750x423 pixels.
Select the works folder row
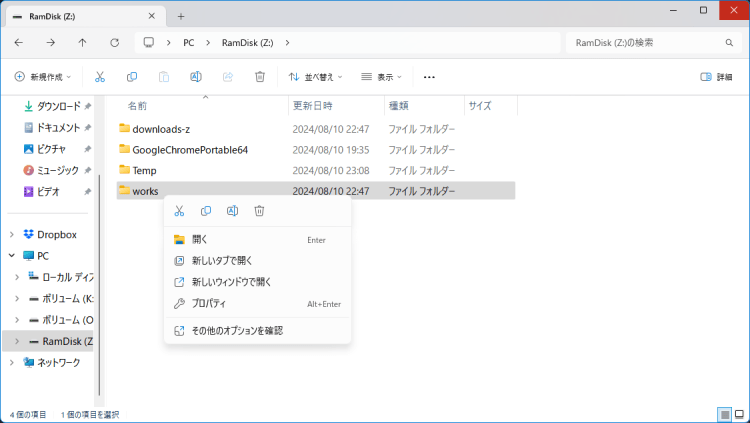(316, 191)
